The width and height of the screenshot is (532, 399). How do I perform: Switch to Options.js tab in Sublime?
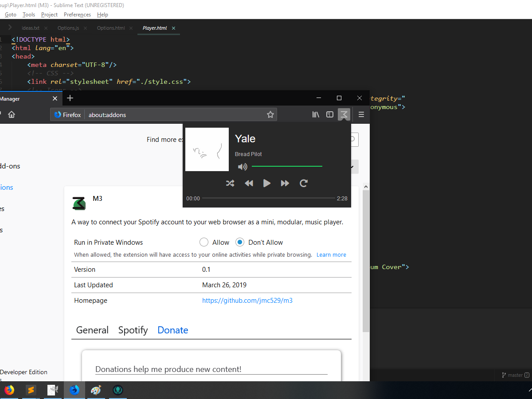(68, 28)
